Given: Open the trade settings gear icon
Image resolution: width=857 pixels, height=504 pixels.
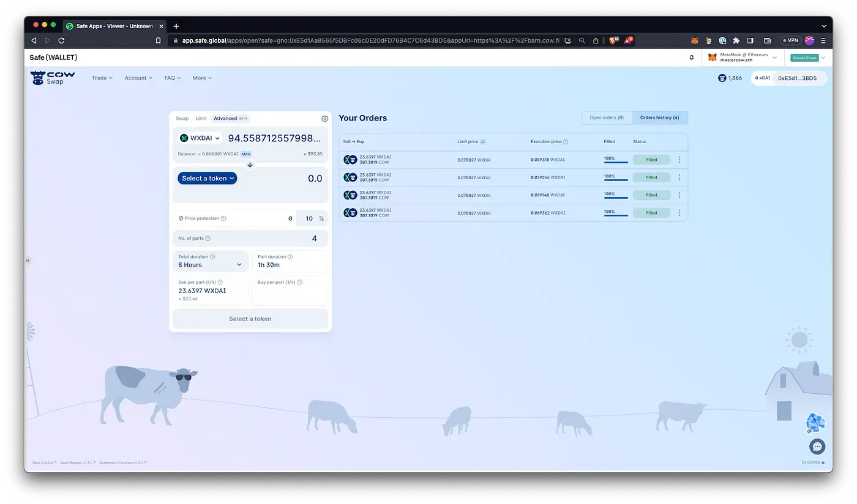Looking at the screenshot, I should (x=324, y=119).
